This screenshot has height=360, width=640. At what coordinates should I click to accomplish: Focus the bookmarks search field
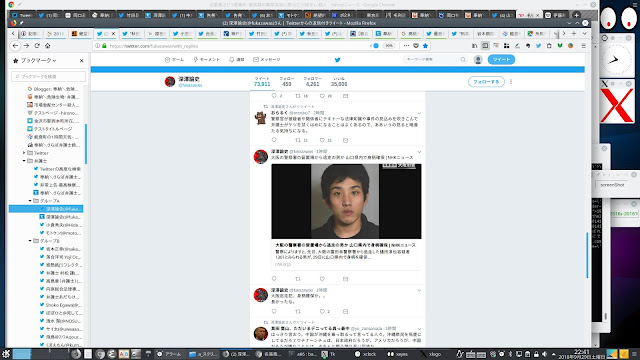pos(49,76)
